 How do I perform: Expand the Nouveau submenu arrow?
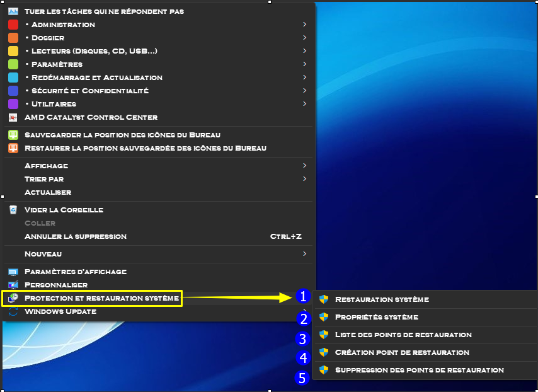coord(305,254)
